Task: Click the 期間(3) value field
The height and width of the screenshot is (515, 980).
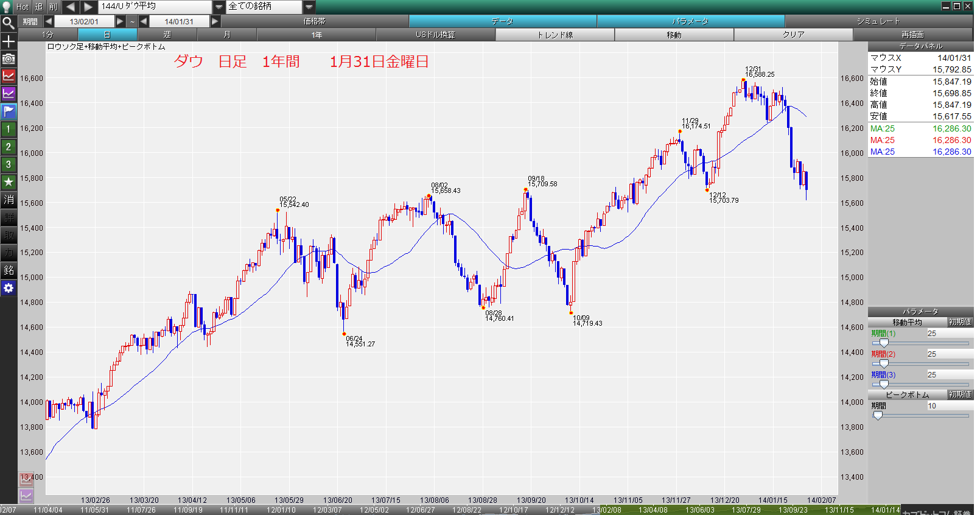Action: (950, 375)
